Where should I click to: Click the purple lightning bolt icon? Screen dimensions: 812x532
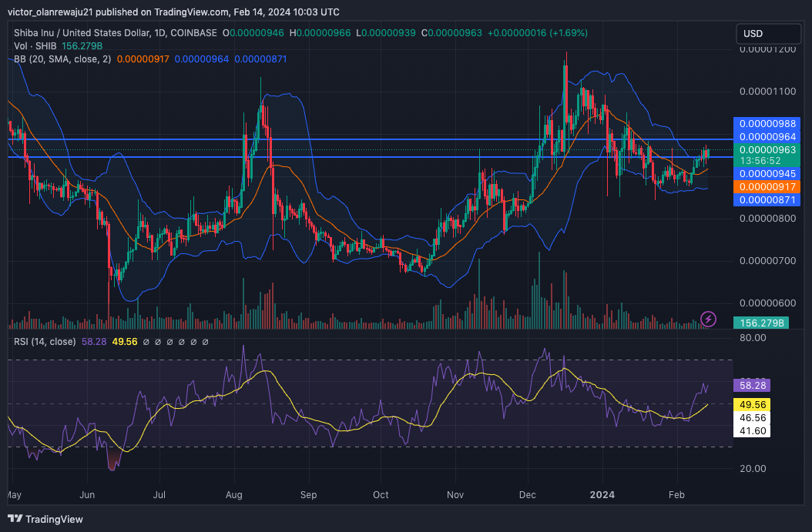point(708,319)
